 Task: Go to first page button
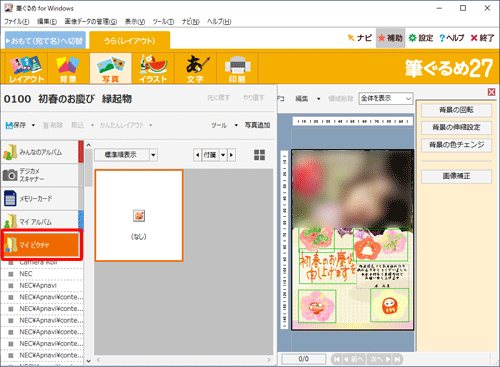pos(336,359)
